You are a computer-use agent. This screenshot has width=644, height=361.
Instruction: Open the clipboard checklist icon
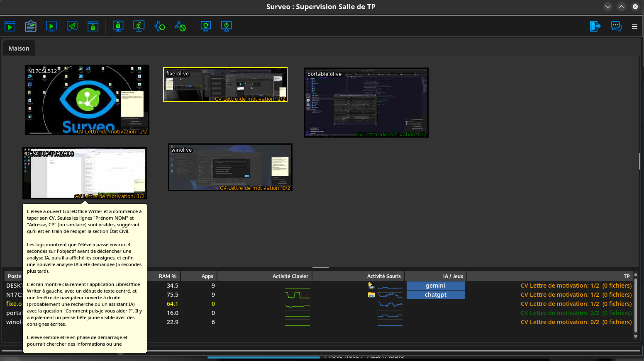pos(31,27)
